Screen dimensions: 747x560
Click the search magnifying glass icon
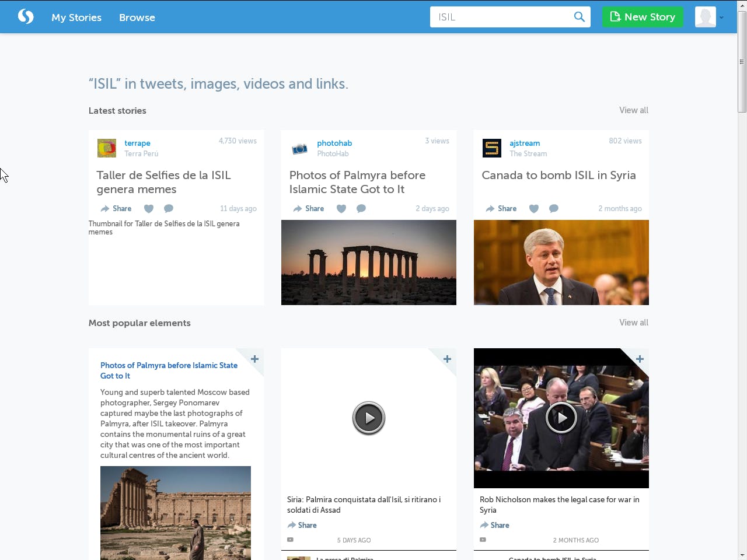(579, 17)
